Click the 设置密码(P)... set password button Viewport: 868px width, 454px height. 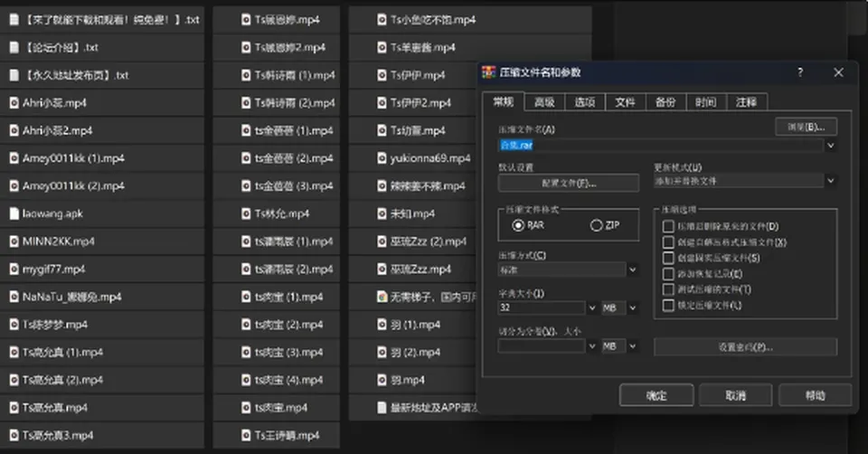(x=745, y=347)
